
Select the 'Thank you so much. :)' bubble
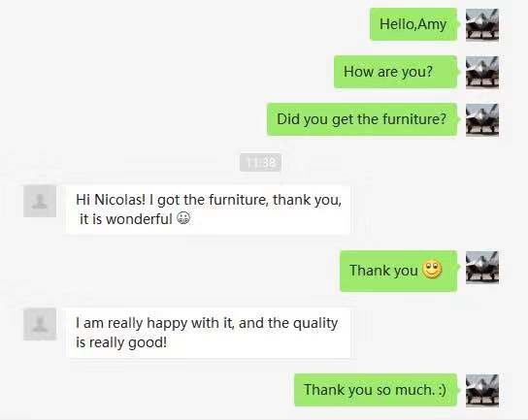point(376,390)
